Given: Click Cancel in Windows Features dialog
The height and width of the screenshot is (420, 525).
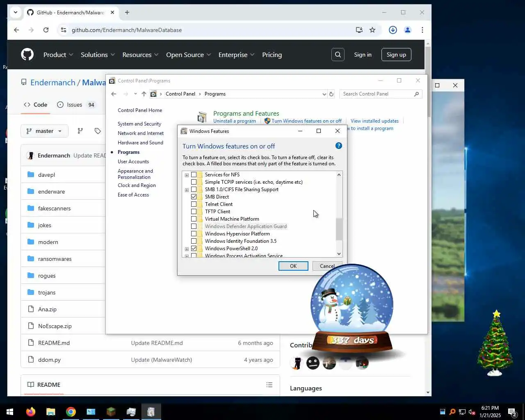Looking at the screenshot, I should (327, 266).
